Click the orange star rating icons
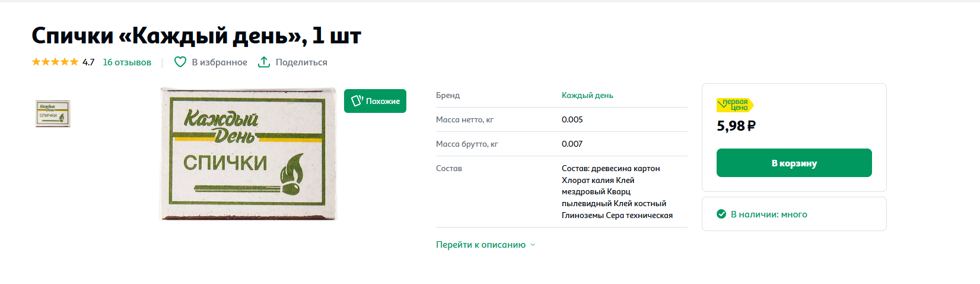980x284 pixels. 55,62
